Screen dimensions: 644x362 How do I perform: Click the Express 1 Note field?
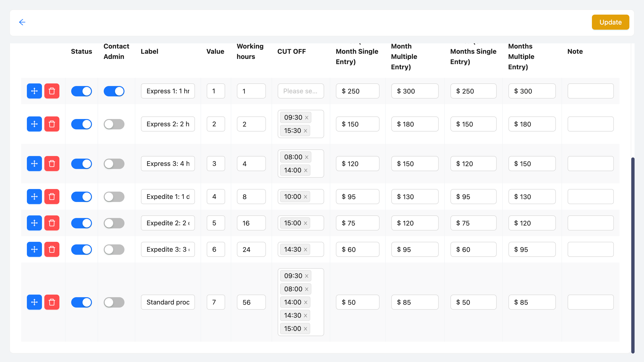click(590, 91)
